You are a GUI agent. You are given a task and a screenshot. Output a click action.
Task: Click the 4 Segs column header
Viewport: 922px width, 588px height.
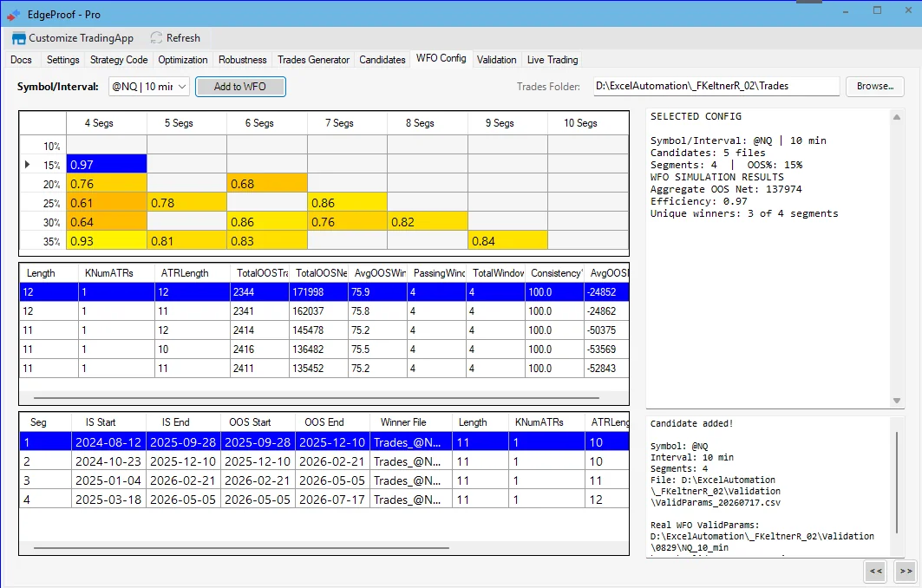coord(107,123)
